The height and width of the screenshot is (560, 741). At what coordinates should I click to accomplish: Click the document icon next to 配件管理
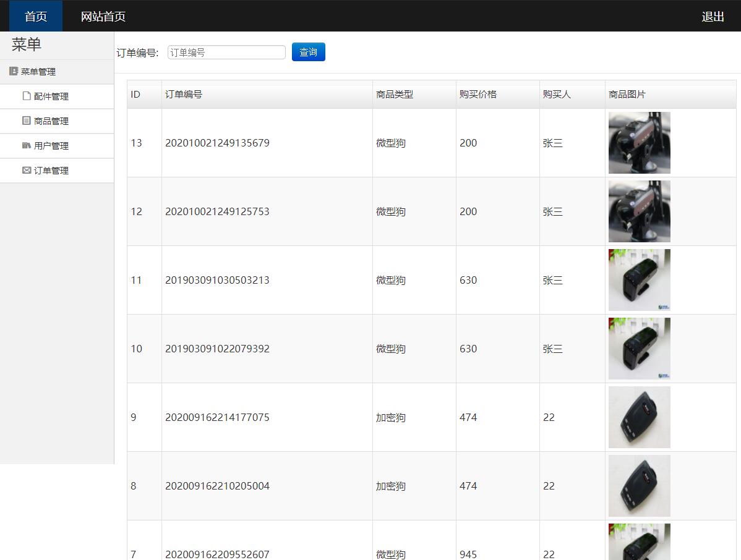(x=27, y=96)
